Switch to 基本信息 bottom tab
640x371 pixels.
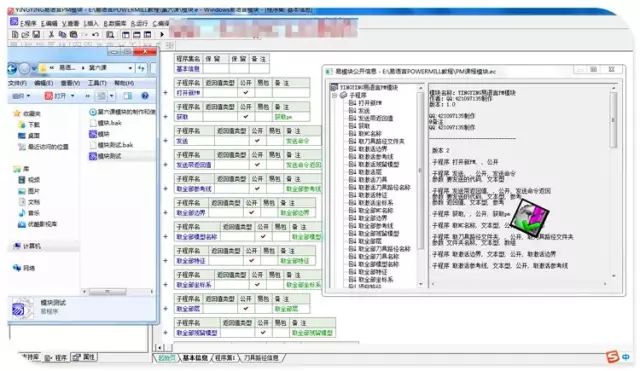(x=195, y=358)
